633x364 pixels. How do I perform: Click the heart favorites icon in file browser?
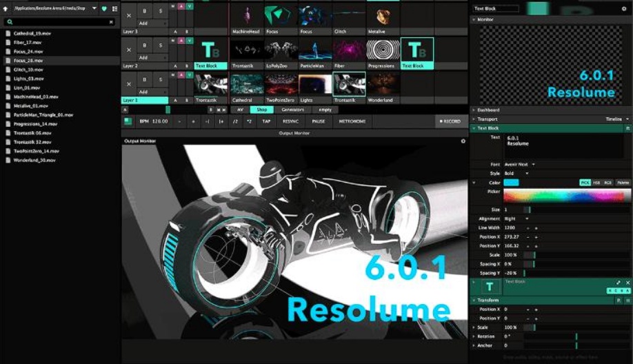tap(105, 9)
